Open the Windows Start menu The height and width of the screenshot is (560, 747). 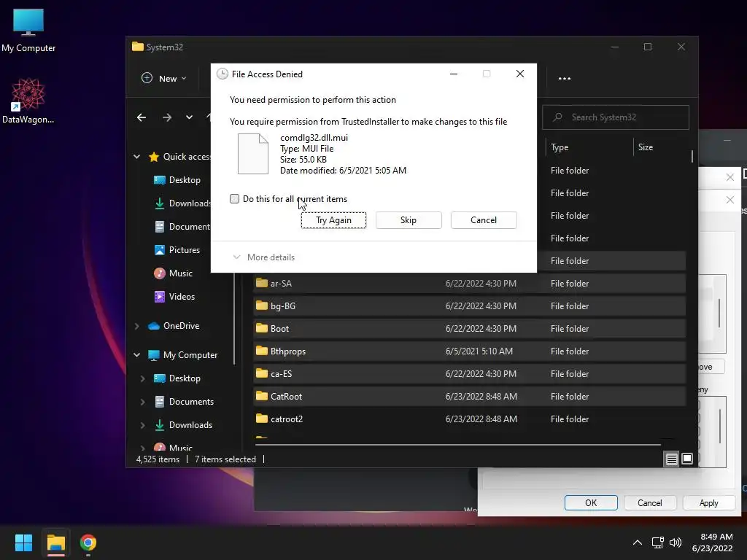(x=23, y=542)
